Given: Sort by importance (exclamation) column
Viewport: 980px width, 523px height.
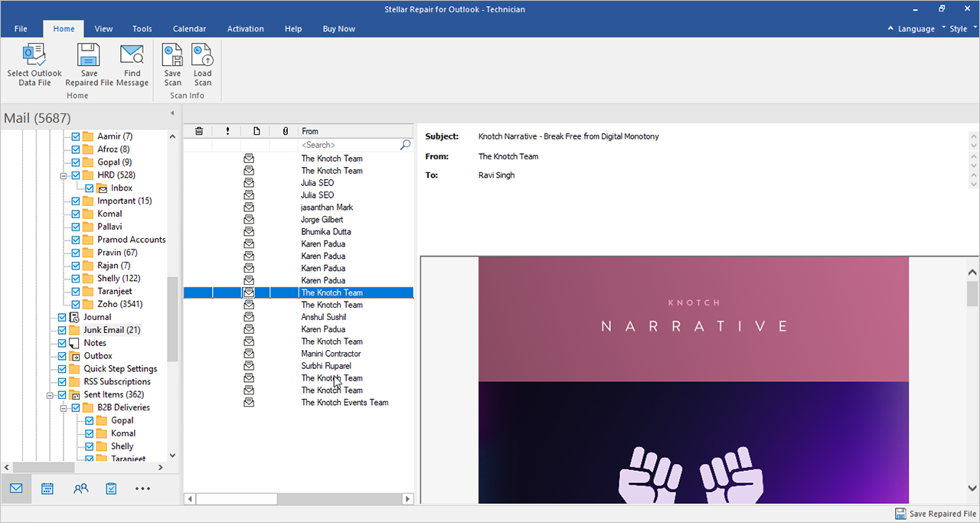Looking at the screenshot, I should 227,132.
